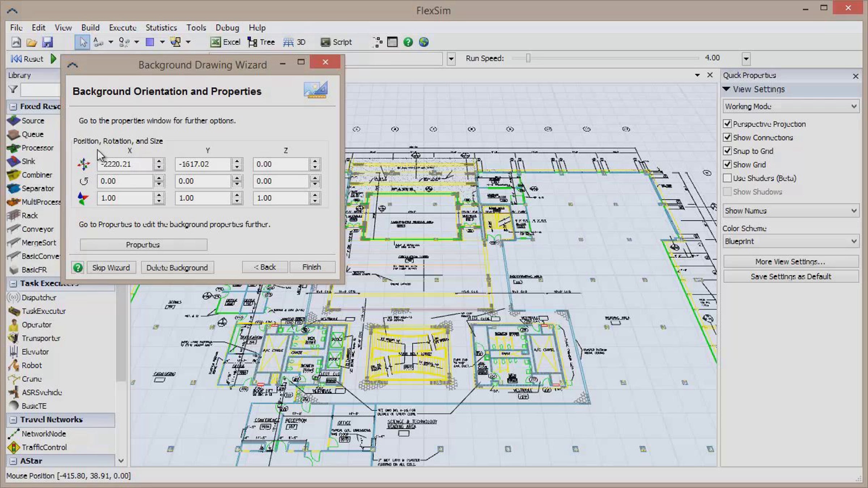
Task: Enable the Use Shaders (Beta) checkbox
Action: point(727,178)
